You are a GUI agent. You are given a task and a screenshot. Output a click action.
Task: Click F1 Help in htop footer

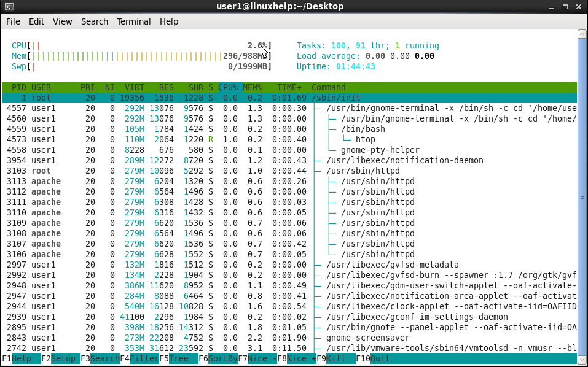(21, 359)
